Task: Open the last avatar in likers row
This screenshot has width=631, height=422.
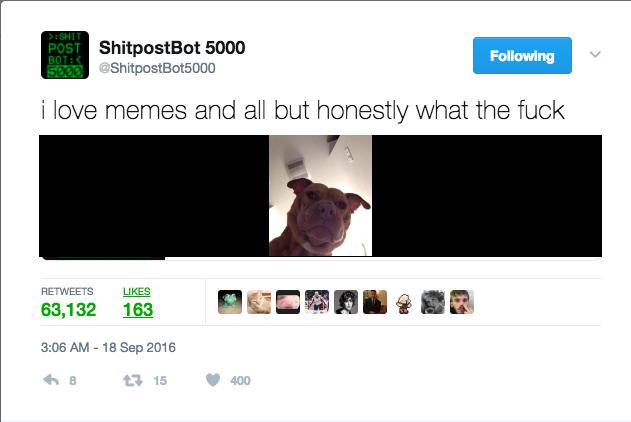Action: click(462, 302)
